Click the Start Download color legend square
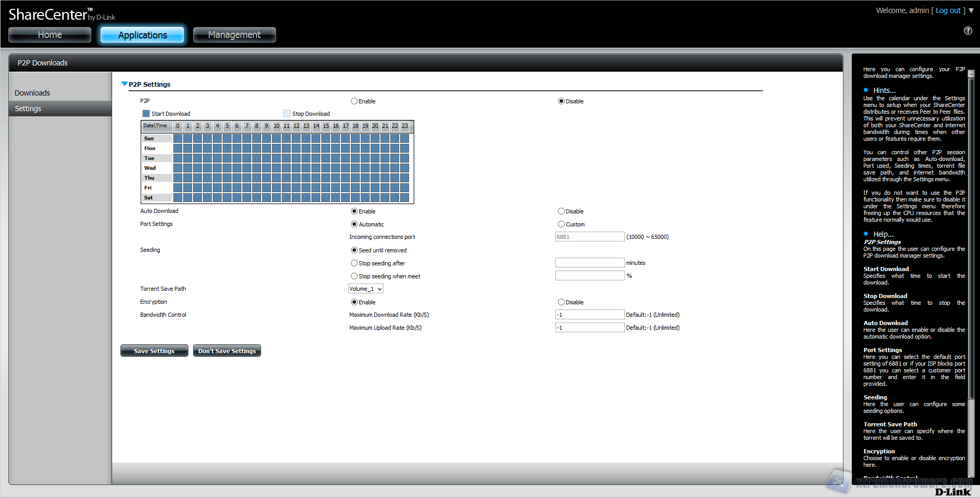980x498 pixels. pyautogui.click(x=146, y=114)
